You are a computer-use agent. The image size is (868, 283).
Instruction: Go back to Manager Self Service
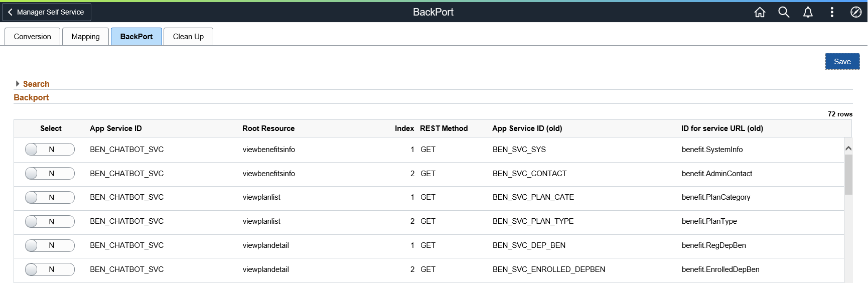tap(47, 12)
